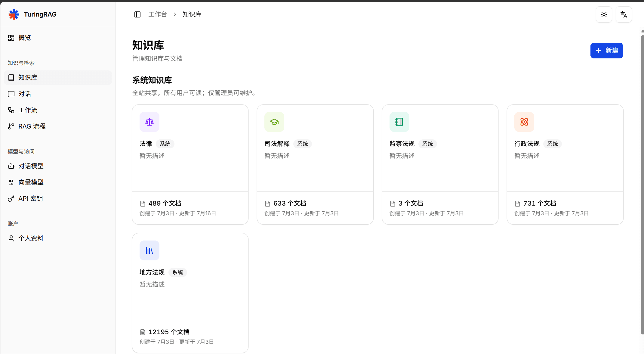Open the 行政法规 knowledge base title
644x354 pixels.
[x=527, y=144]
